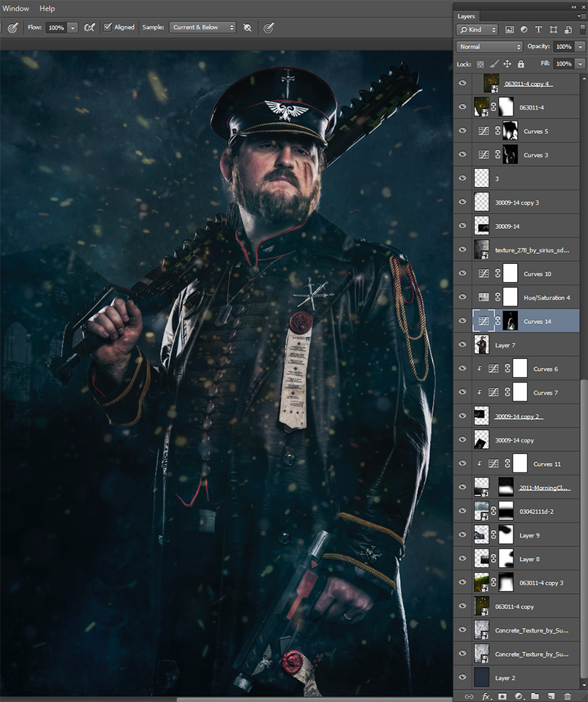Filter layers by adjustment layers icon
Viewport: 588px width, 702px height.
click(x=524, y=29)
